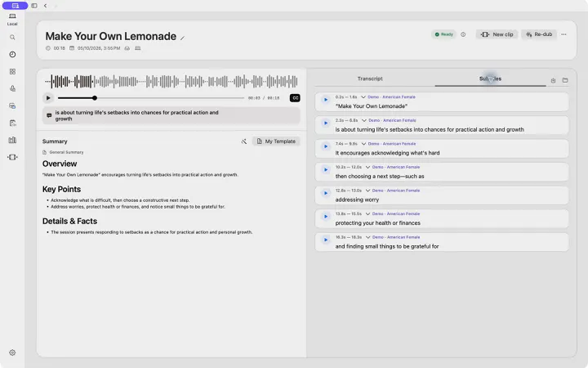Open the clipboard tasks icon in the sidebar
The width and height of the screenshot is (588, 368).
coord(12,123)
